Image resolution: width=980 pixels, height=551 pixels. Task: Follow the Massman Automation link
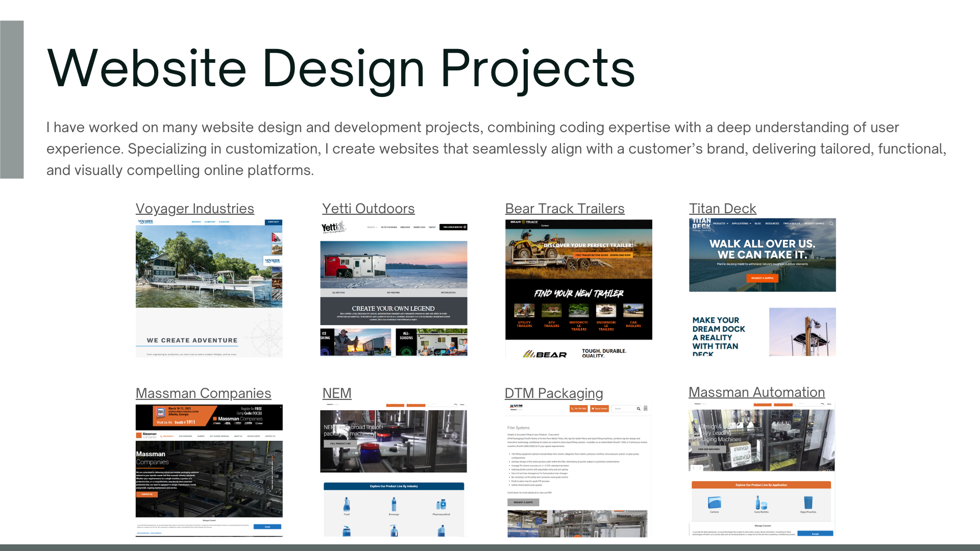point(756,392)
